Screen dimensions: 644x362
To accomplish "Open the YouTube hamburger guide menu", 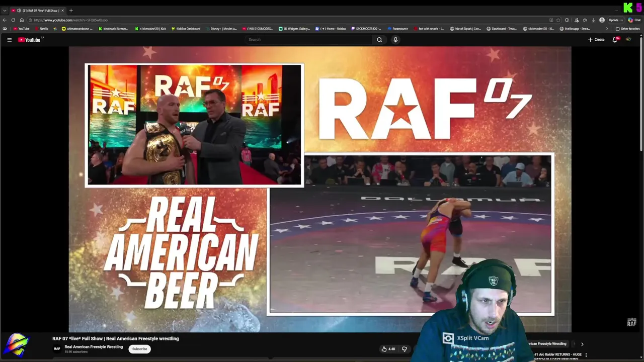I will (x=9, y=40).
